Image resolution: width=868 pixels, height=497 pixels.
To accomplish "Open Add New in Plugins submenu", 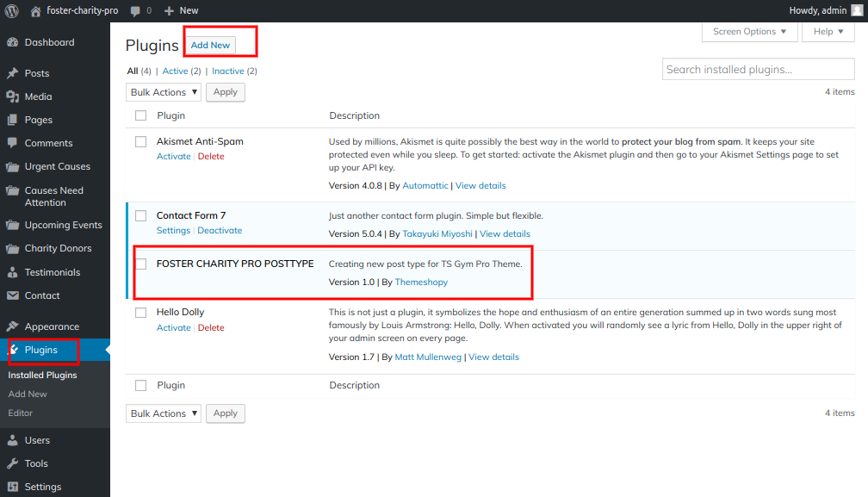I will click(x=28, y=394).
